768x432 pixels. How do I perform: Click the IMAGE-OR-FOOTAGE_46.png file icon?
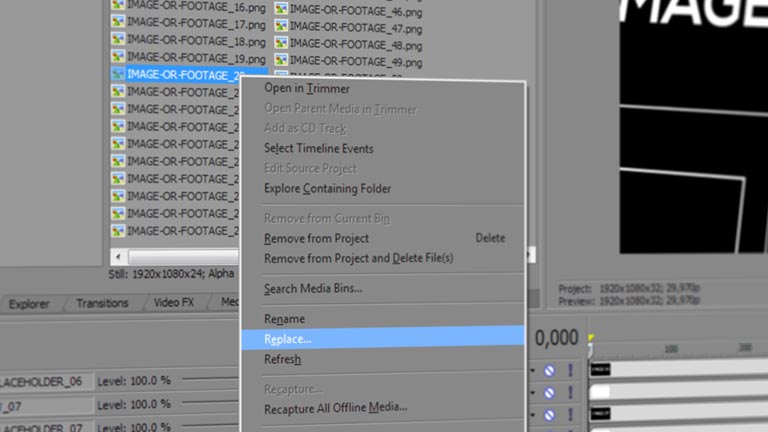[281, 9]
